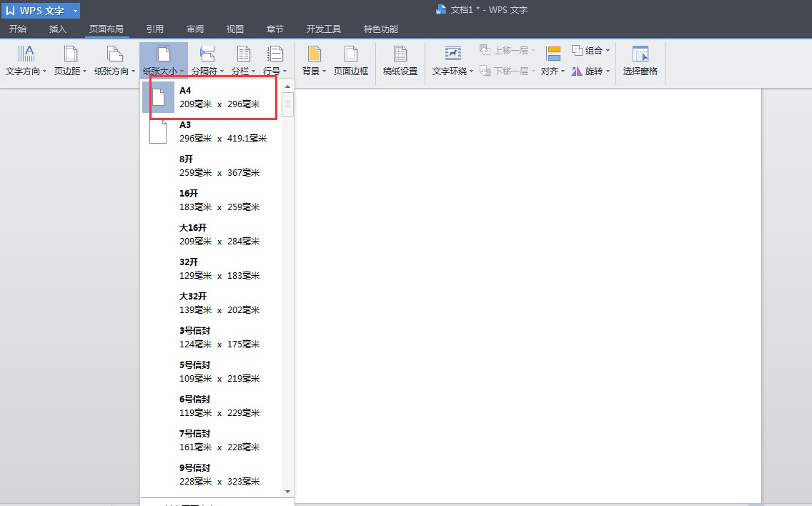
Task: Click the paper size list scrollbar thumb
Action: pyautogui.click(x=287, y=104)
